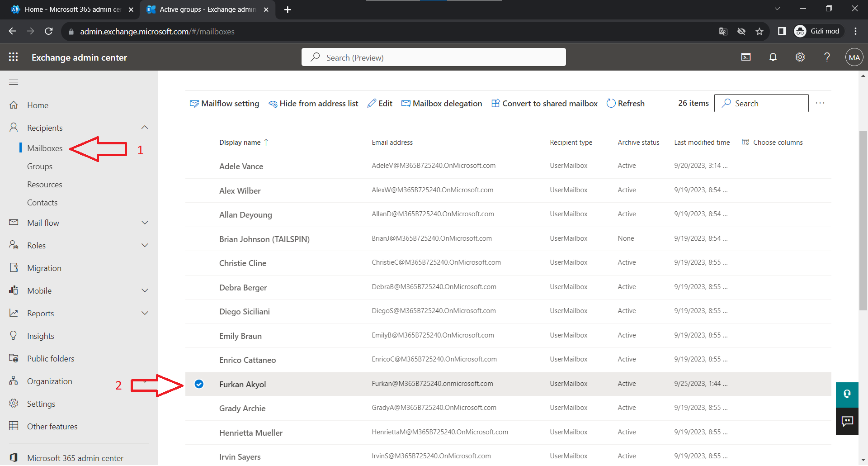
Task: Click the feedback chat icon
Action: (x=847, y=421)
